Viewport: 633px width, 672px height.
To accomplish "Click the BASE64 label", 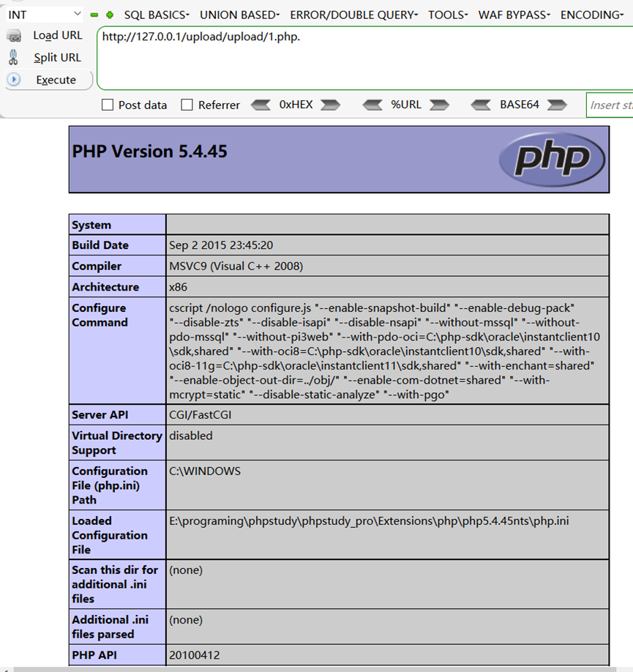I will point(519,105).
